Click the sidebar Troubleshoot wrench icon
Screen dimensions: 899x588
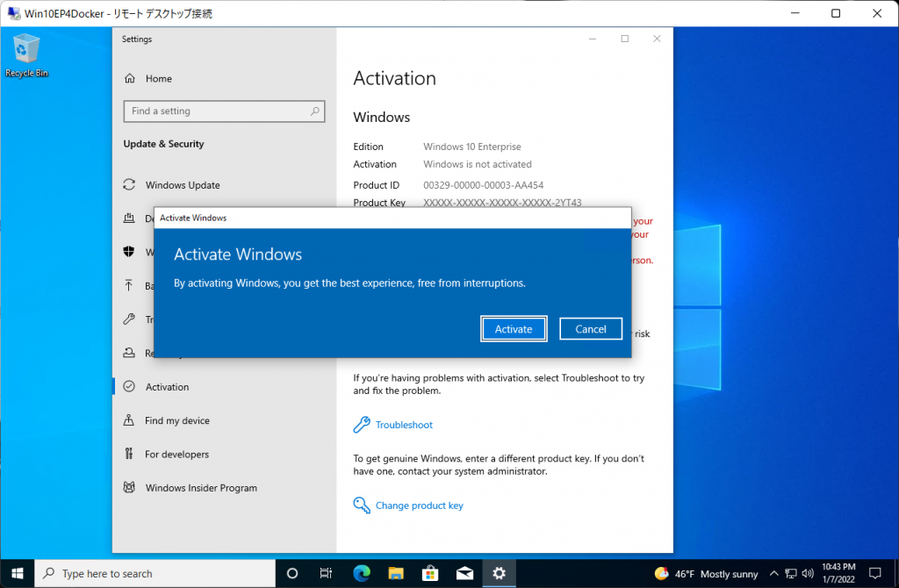tap(129, 319)
